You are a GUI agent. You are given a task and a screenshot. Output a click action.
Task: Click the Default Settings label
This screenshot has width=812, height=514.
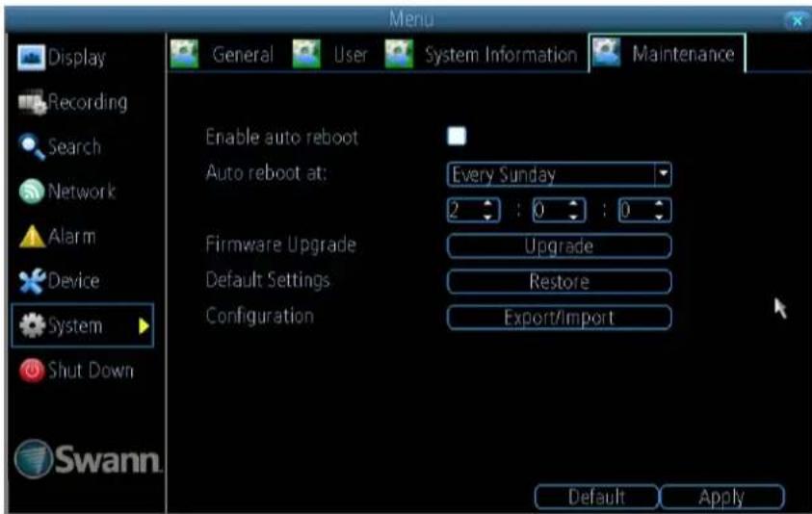(268, 280)
